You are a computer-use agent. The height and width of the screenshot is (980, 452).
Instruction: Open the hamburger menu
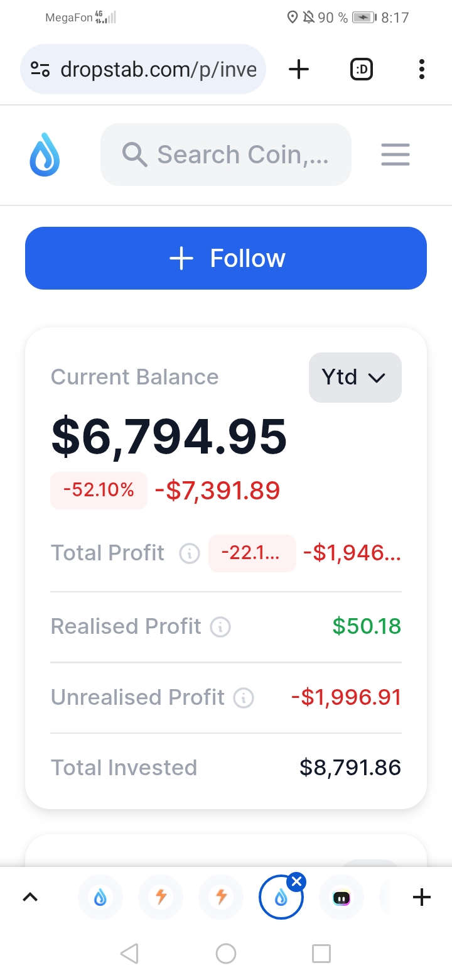click(395, 155)
